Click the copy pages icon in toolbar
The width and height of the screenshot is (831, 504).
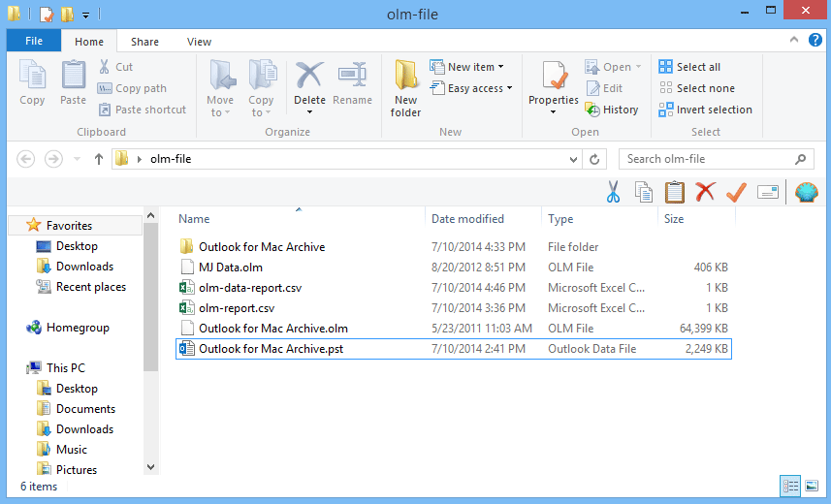644,192
